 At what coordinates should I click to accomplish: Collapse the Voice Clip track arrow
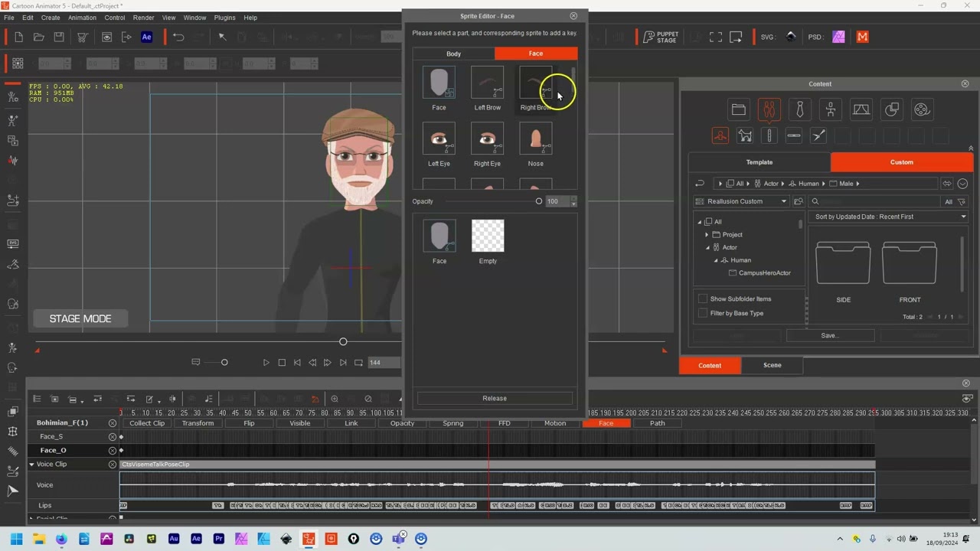tap(32, 465)
